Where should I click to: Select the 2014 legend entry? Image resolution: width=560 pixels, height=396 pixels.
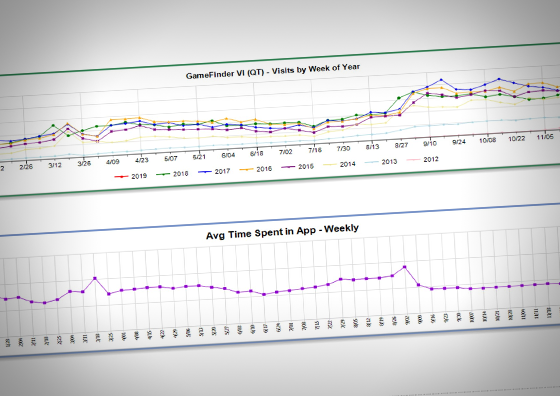click(x=339, y=164)
